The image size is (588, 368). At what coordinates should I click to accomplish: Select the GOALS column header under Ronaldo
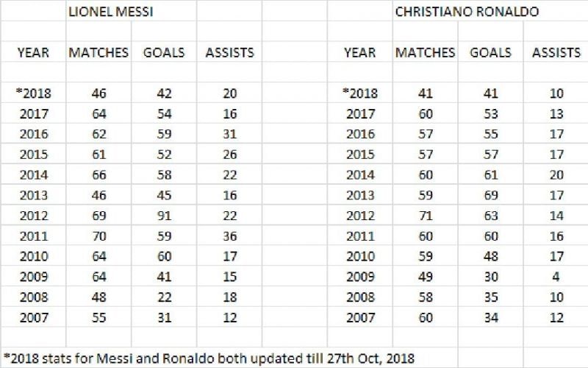(x=490, y=53)
